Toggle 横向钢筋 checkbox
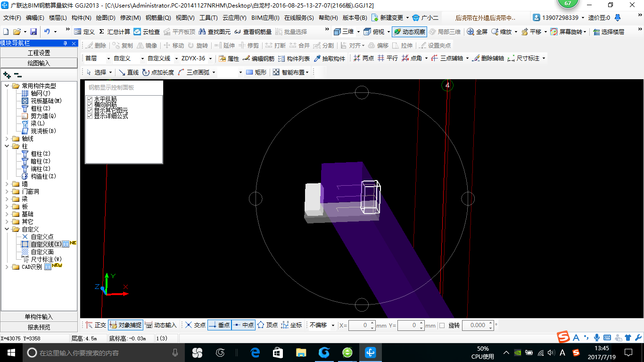 pyautogui.click(x=90, y=105)
